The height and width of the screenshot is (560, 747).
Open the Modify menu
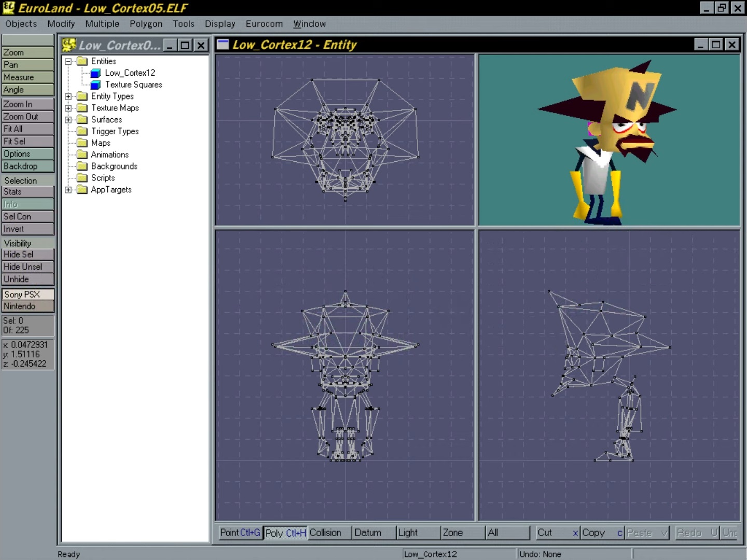coord(61,24)
